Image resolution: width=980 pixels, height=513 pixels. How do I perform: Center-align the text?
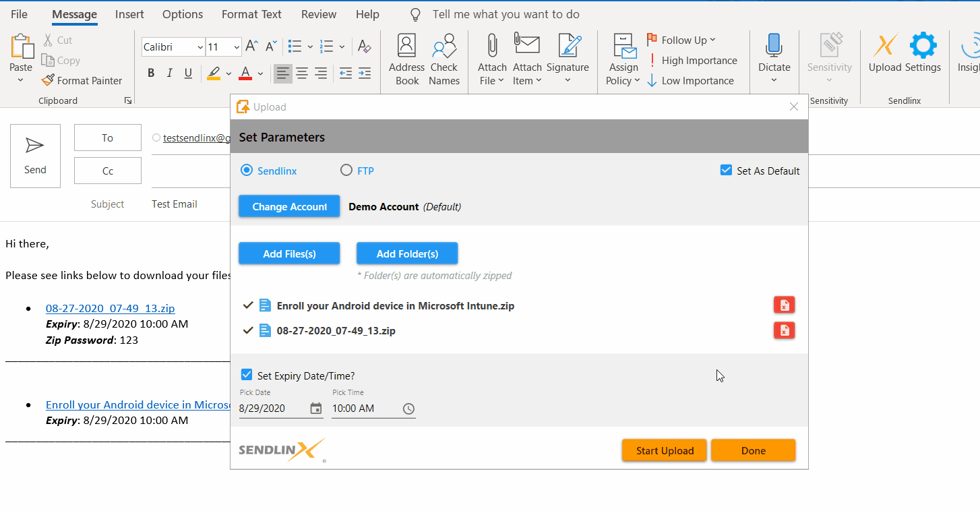302,73
